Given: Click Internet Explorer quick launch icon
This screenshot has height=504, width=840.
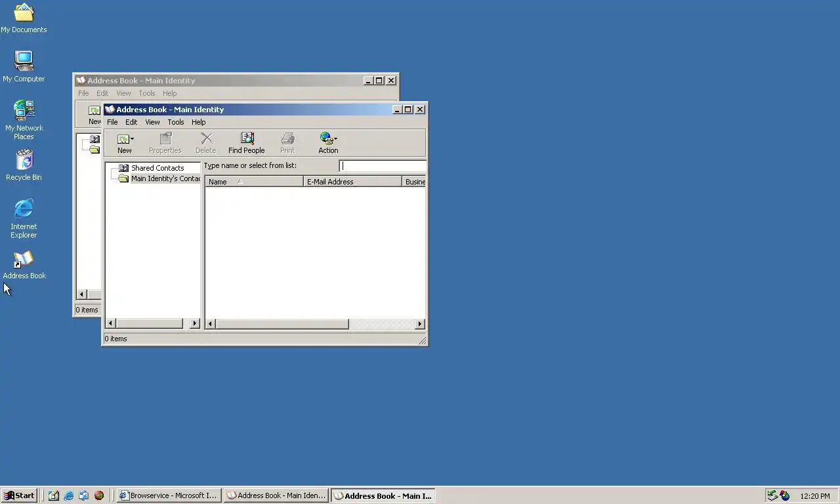Looking at the screenshot, I should 69,495.
